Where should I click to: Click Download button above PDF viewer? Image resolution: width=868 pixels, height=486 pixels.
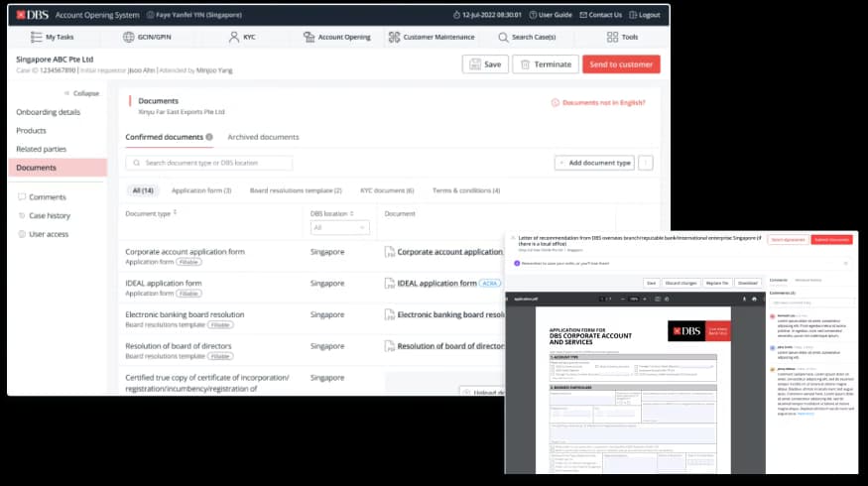(748, 283)
